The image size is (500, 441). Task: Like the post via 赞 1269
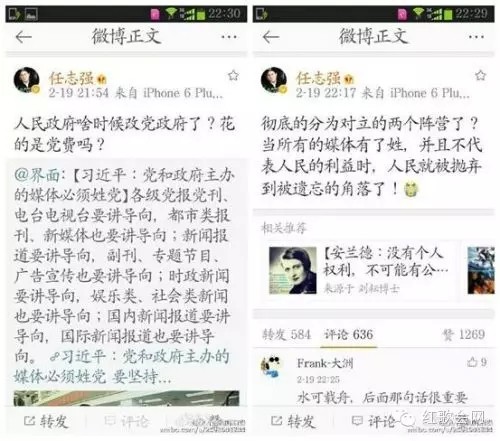pyautogui.click(x=463, y=334)
